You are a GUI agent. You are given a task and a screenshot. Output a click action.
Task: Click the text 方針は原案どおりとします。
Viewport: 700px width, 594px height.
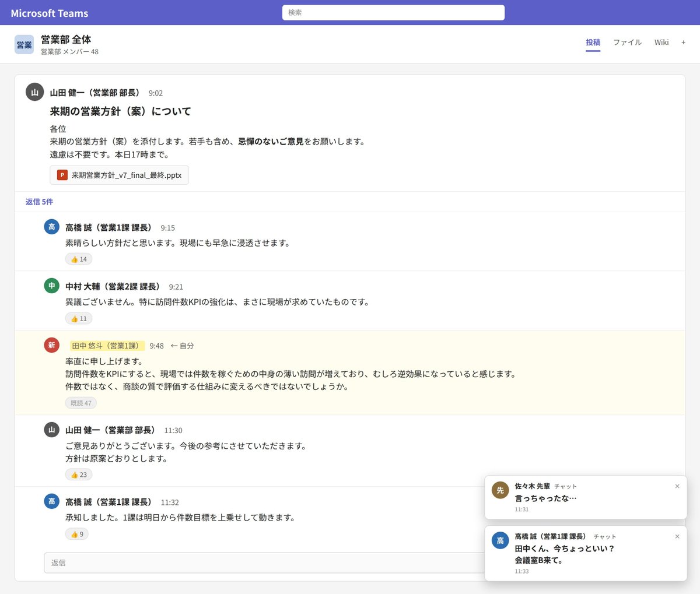point(117,459)
